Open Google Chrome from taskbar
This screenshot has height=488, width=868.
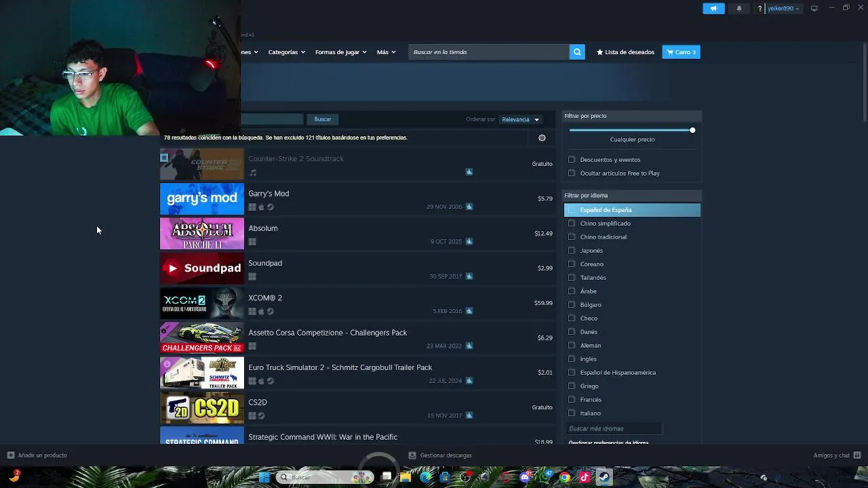pyautogui.click(x=564, y=477)
